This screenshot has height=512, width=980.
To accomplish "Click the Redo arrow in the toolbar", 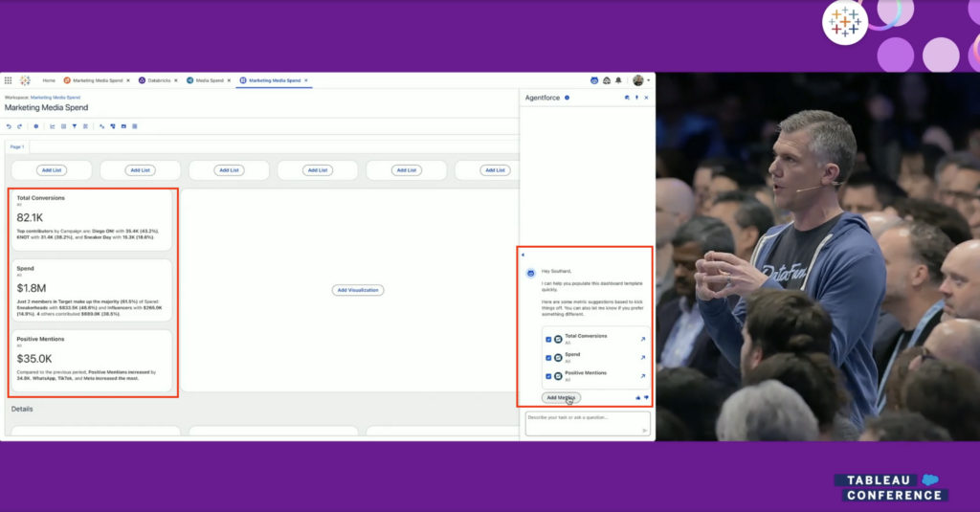I will click(x=19, y=126).
